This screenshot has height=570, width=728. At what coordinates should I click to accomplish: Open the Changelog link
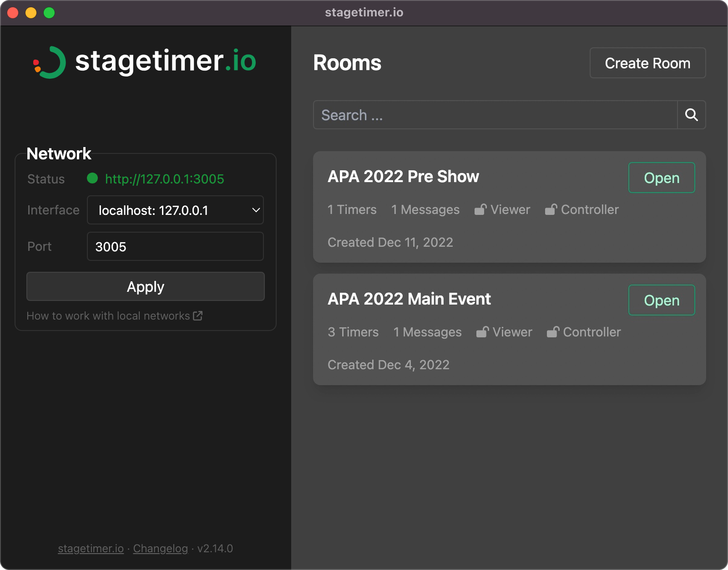[160, 549]
